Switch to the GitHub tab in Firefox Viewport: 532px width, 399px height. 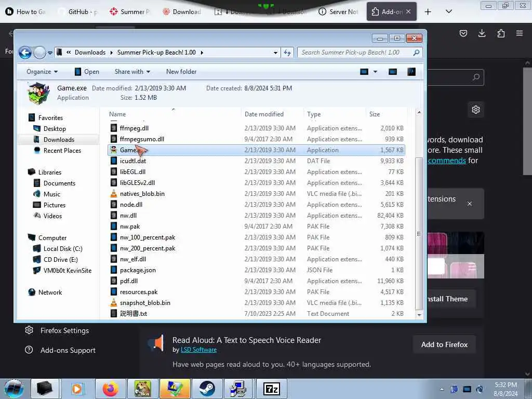pyautogui.click(x=78, y=12)
